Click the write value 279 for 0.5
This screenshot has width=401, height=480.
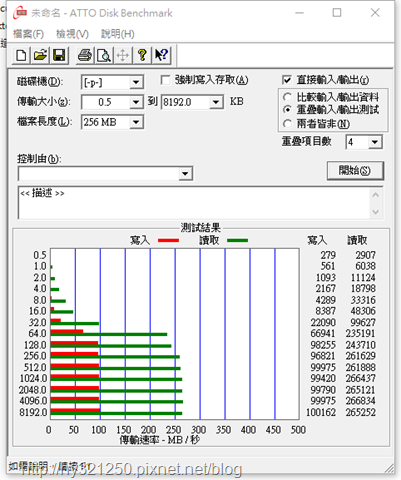click(x=328, y=255)
